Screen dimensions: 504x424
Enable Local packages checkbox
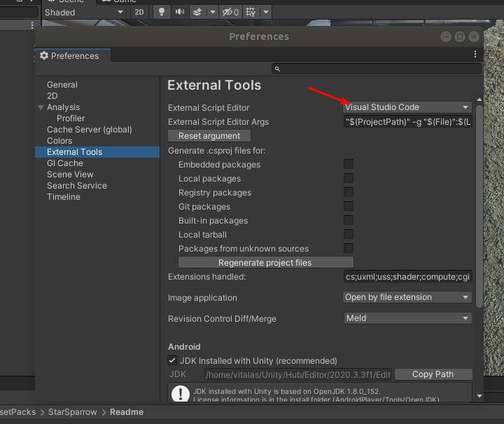[x=349, y=178]
